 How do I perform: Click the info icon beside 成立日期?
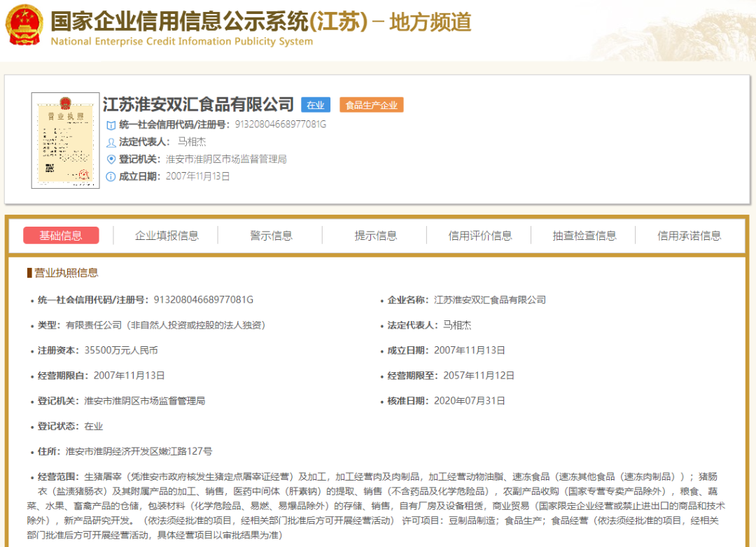tap(111, 177)
